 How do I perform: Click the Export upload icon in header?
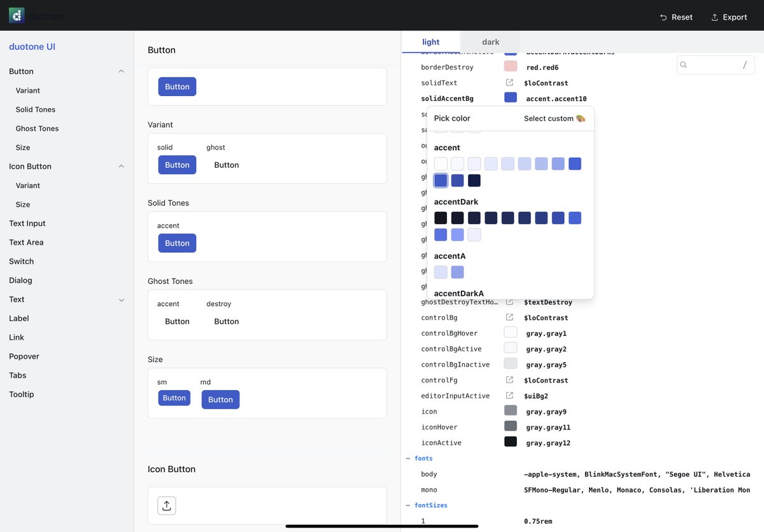714,17
